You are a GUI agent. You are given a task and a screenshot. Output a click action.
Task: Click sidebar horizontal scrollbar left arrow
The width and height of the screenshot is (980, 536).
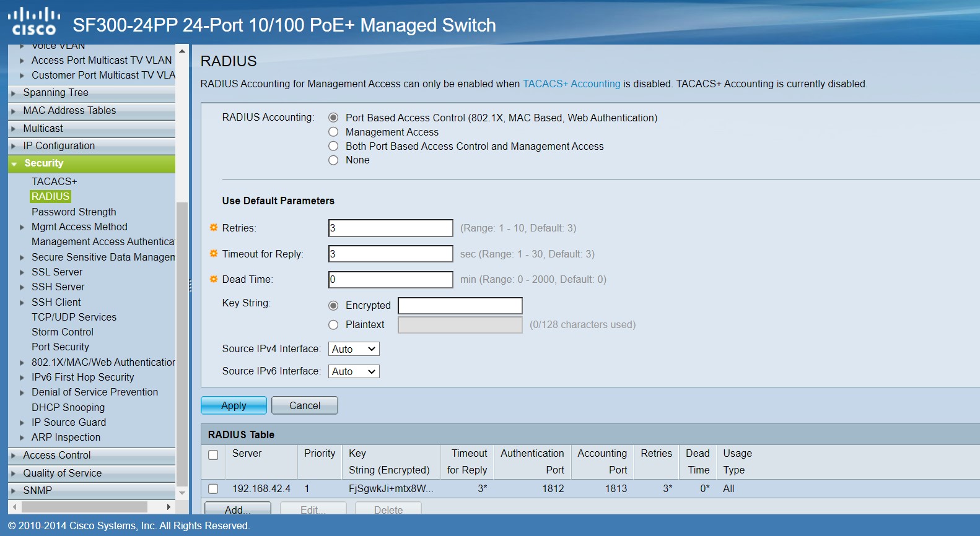tap(14, 507)
